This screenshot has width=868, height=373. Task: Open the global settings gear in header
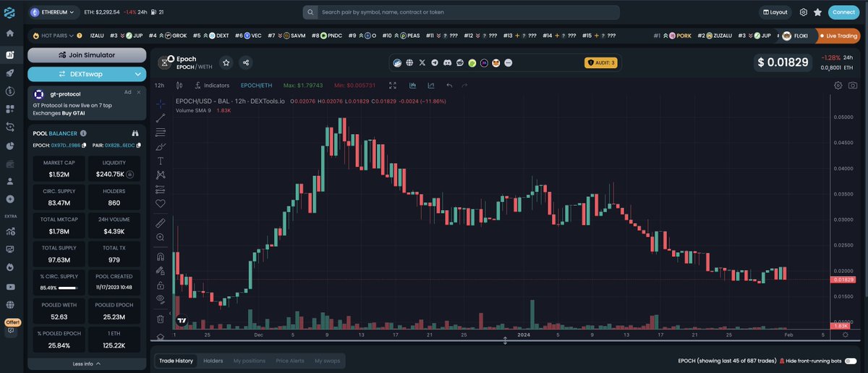804,12
